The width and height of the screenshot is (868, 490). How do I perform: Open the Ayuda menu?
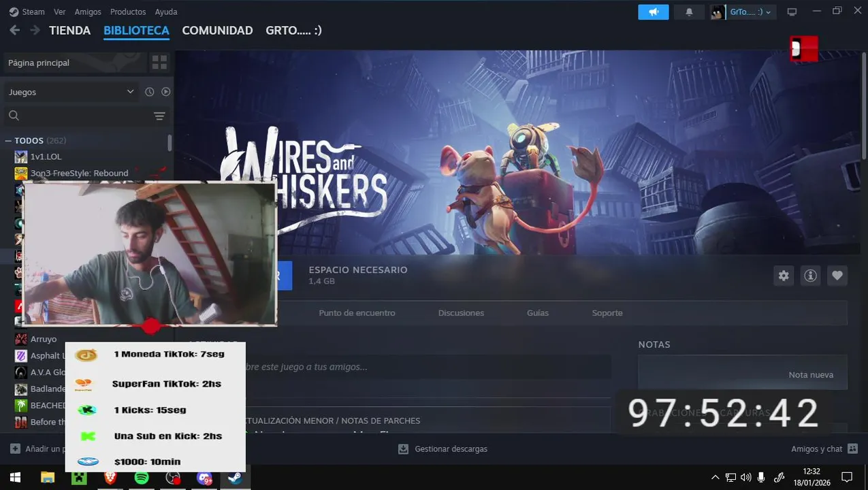pos(166,12)
